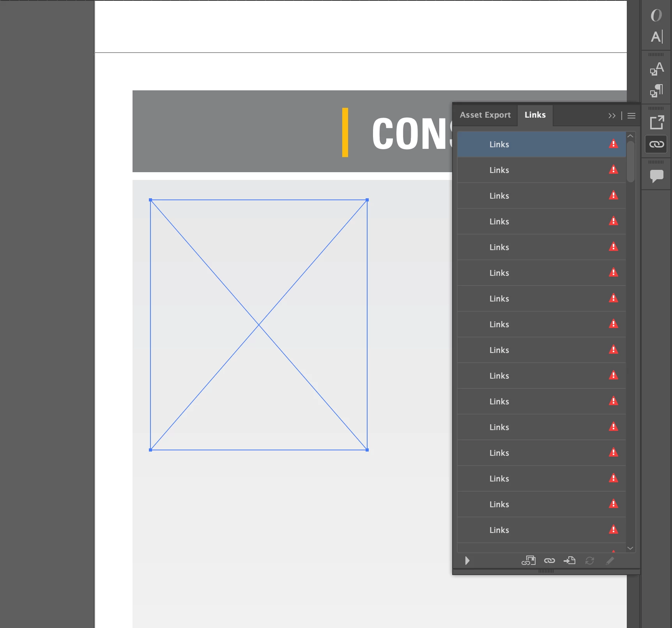The height and width of the screenshot is (628, 672).
Task: Expand the Link Info disclosure triangle
Action: pyautogui.click(x=467, y=561)
